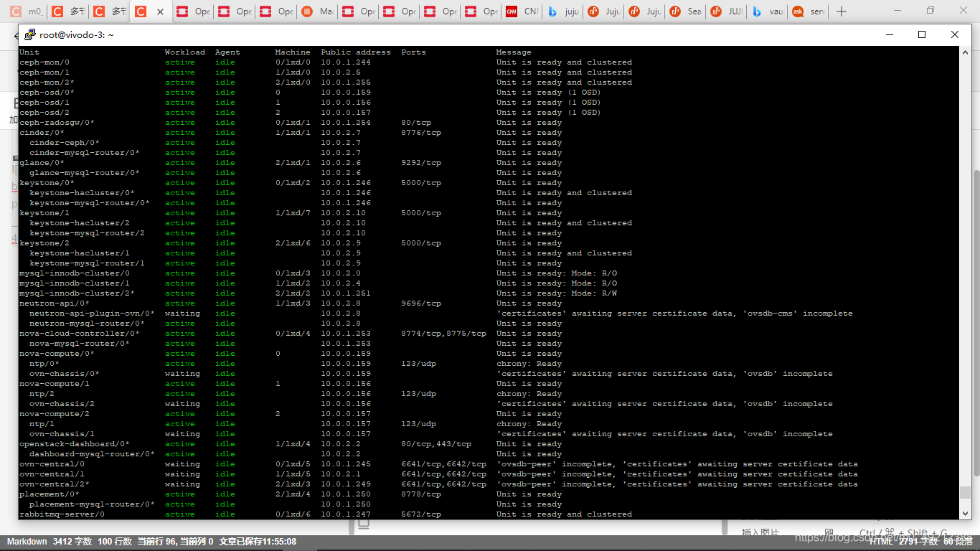Maximize the PuTTY terminal window
The height and width of the screenshot is (551, 980).
tap(922, 34)
